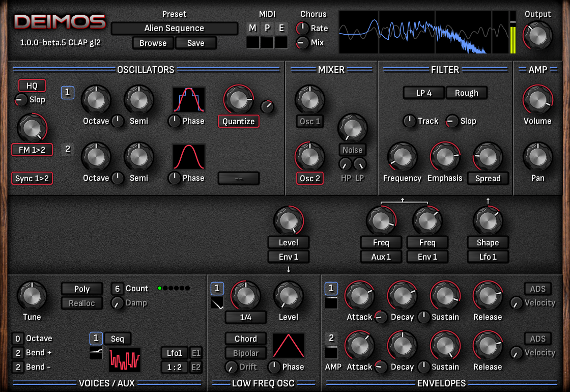
Task: Save the current preset
Action: pyautogui.click(x=195, y=43)
